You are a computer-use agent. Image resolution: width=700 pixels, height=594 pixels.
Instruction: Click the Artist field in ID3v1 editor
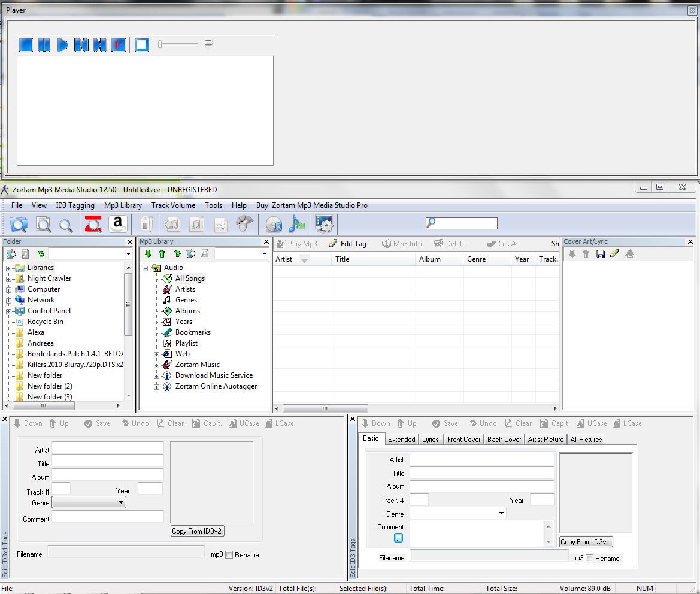pyautogui.click(x=108, y=448)
